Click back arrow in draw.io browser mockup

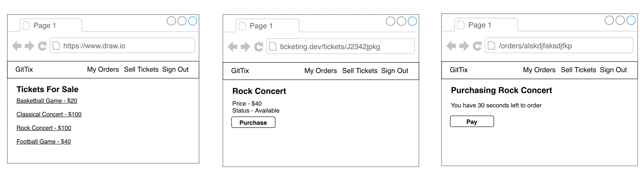17,46
